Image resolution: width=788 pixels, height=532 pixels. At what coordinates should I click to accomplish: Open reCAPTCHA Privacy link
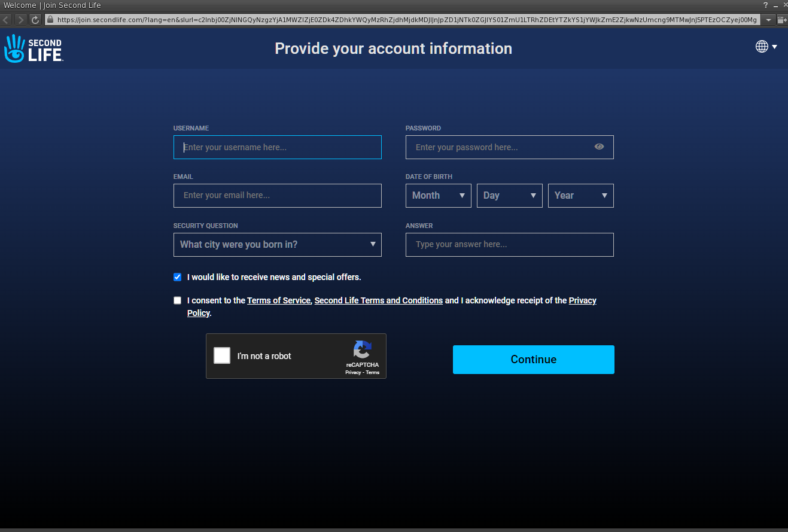(353, 372)
